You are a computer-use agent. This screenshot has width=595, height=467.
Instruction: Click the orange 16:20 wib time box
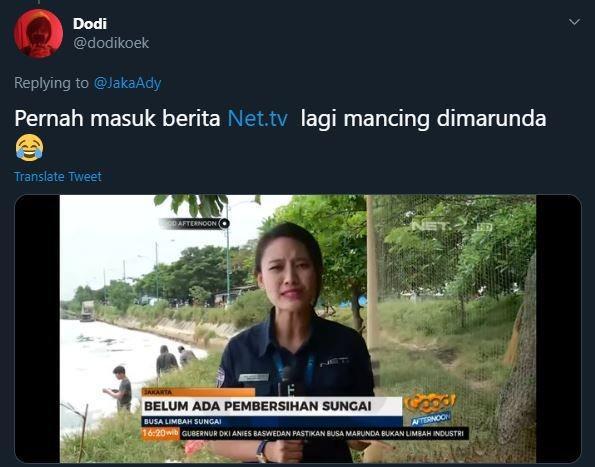(x=161, y=433)
